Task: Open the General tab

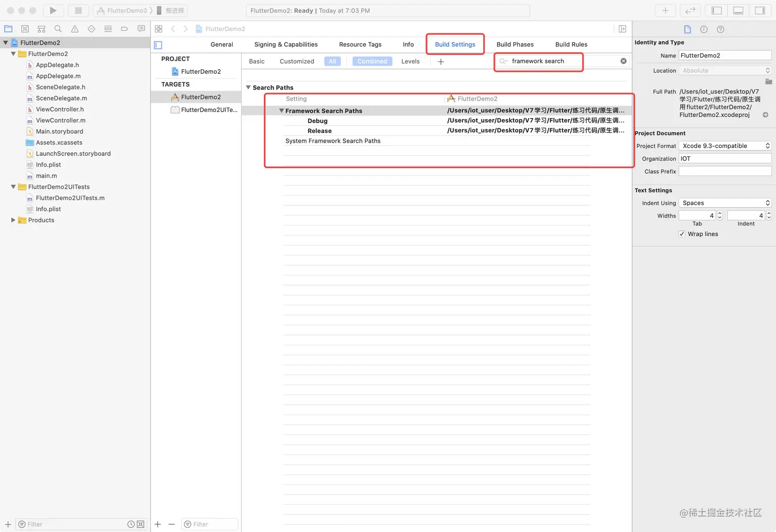Action: click(222, 45)
